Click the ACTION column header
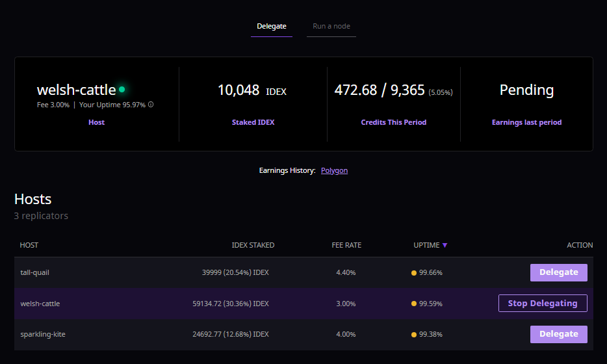The width and height of the screenshot is (607, 364). point(580,245)
